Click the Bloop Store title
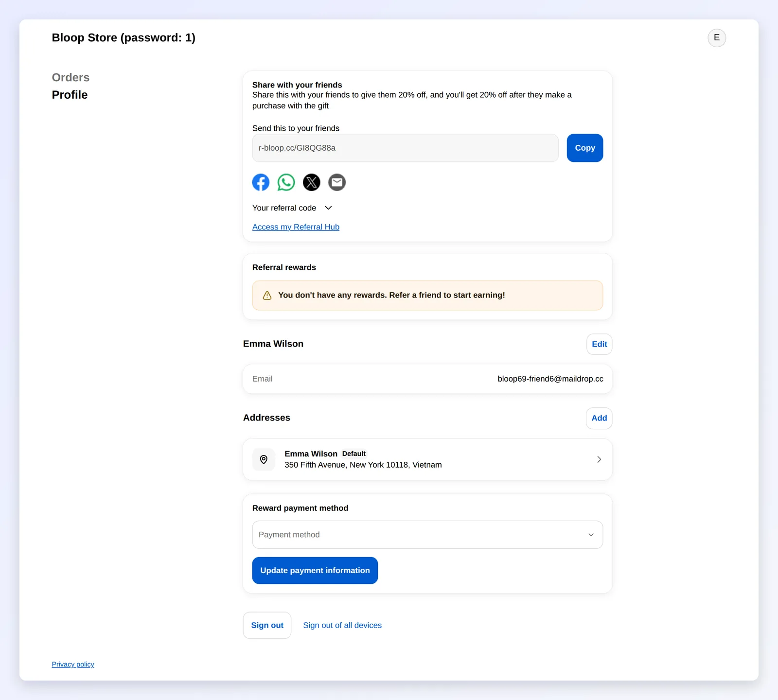Viewport: 778px width, 700px height. (x=124, y=38)
